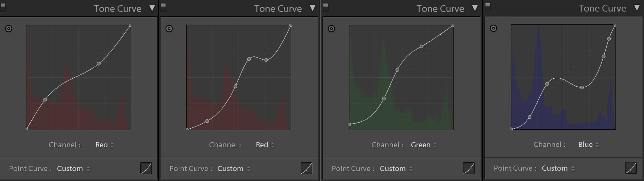
Task: Toggle the point curve edit icon in the second Red panel
Action: 306,168
